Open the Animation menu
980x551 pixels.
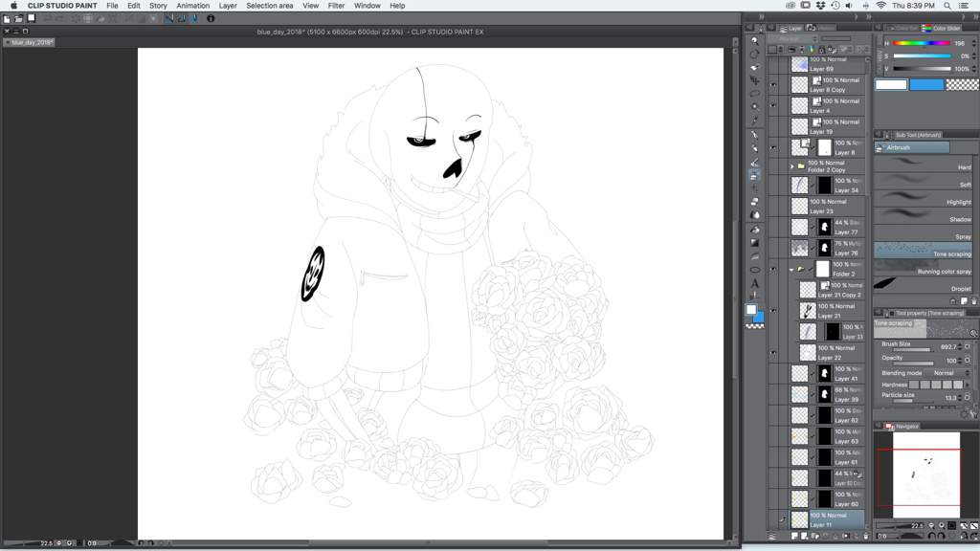[x=192, y=6]
